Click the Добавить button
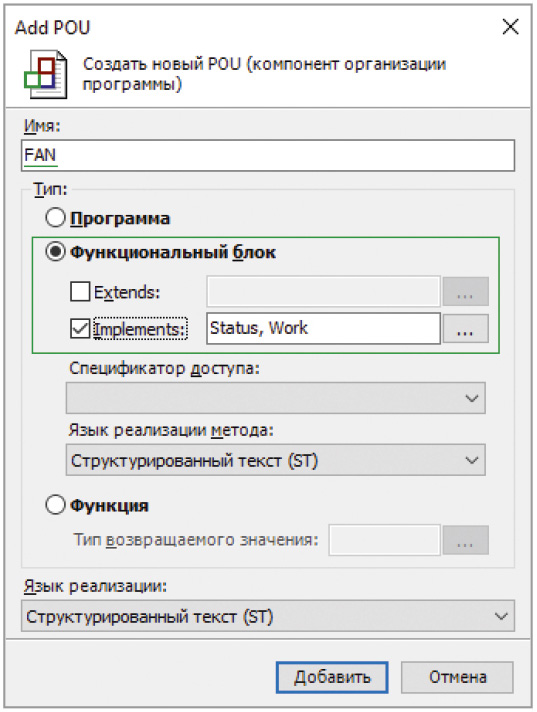Viewport: 537px width, 712px height. coord(332,677)
